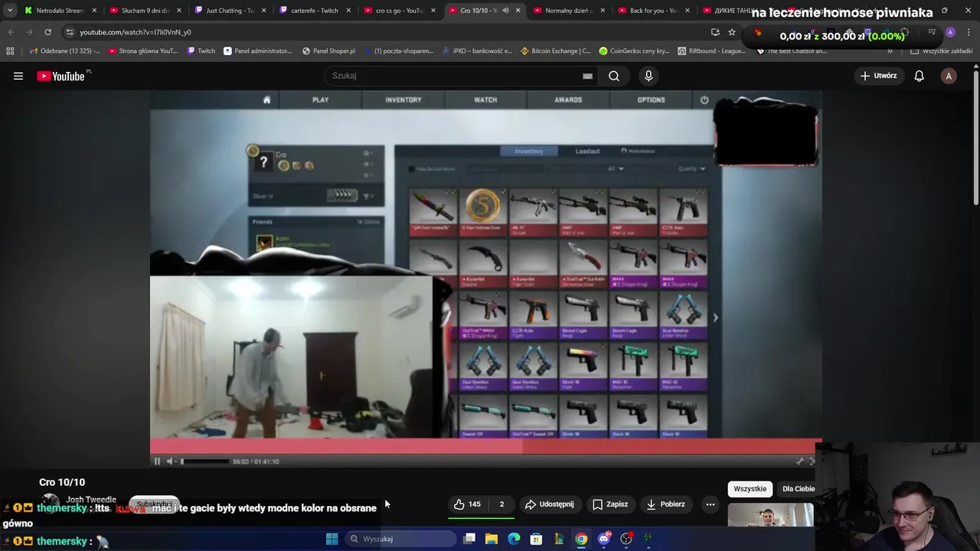Open the Chrome tab search dropdown
The image size is (980, 551).
click(10, 11)
